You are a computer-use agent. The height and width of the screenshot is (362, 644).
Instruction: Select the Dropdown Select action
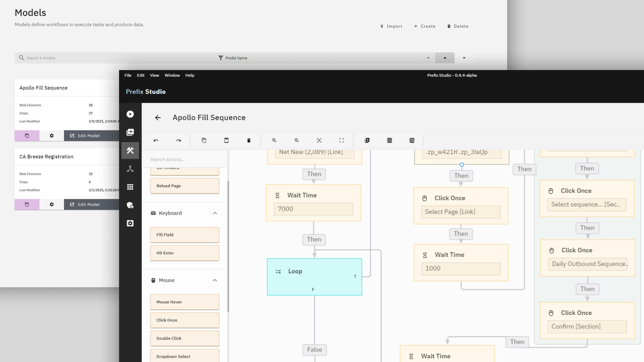(x=185, y=356)
